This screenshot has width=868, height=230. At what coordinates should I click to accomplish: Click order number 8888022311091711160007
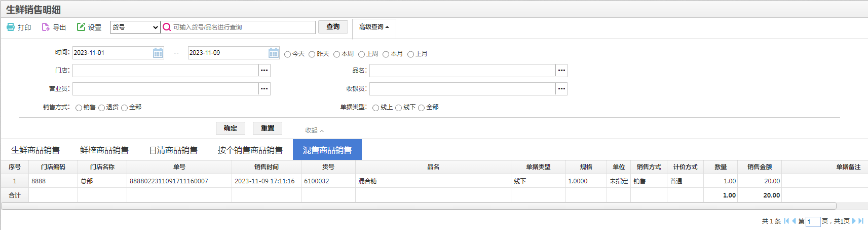[169, 181]
